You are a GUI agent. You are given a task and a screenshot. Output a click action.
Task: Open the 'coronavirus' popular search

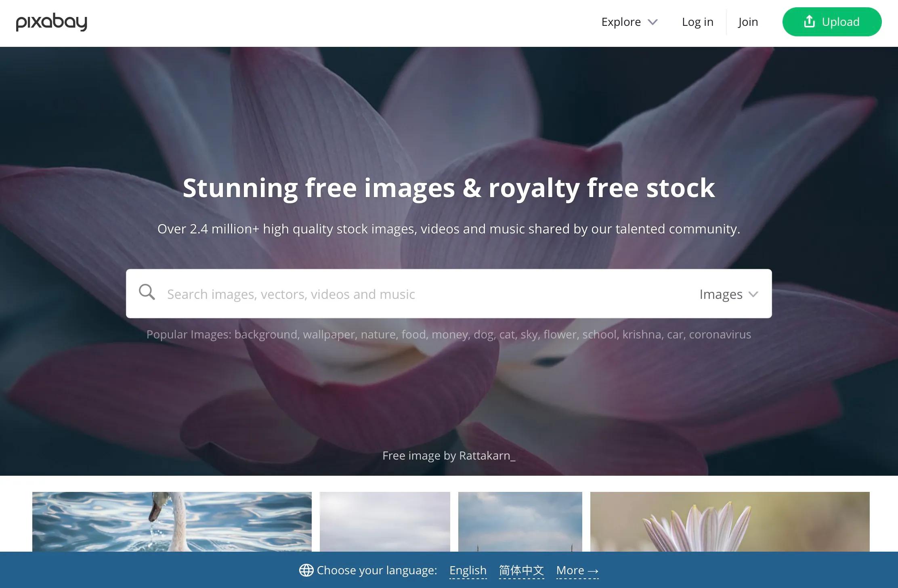point(720,335)
